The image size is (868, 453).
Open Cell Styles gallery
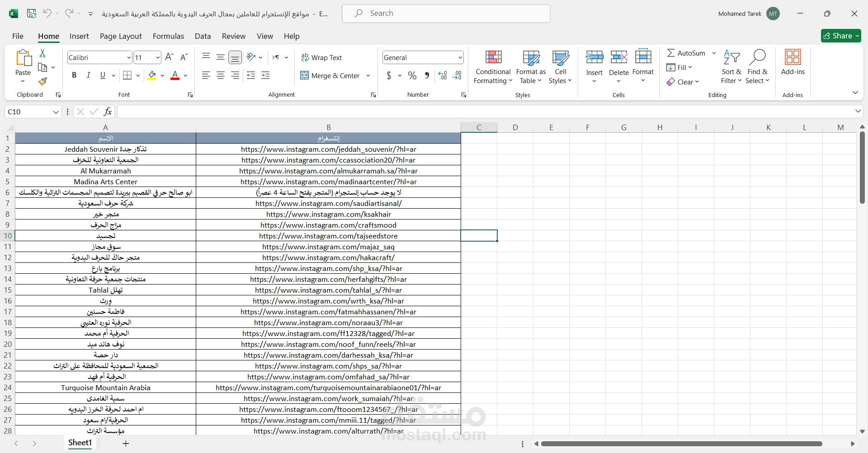click(x=560, y=67)
